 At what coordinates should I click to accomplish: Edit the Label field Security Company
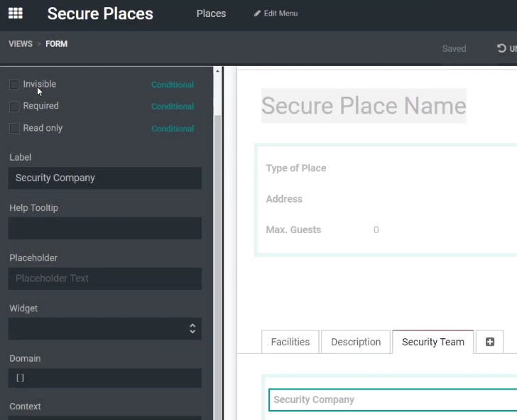coord(105,178)
